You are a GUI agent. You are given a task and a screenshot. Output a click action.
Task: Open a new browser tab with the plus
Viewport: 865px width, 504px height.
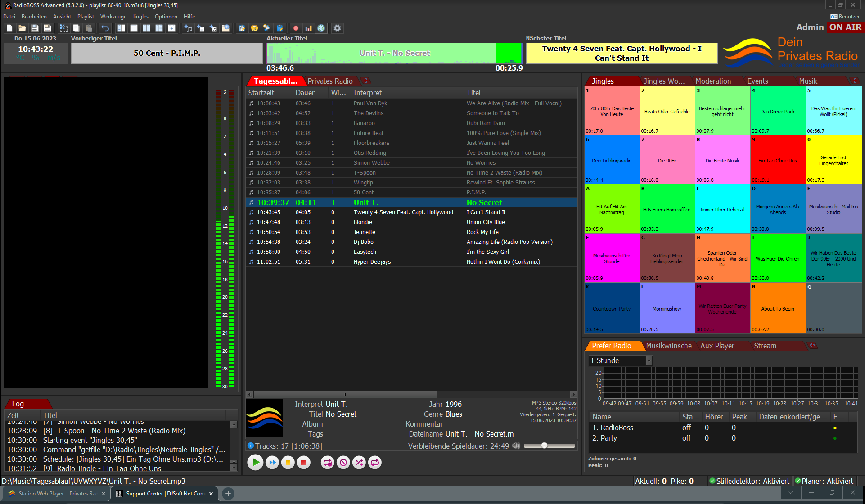tap(228, 494)
